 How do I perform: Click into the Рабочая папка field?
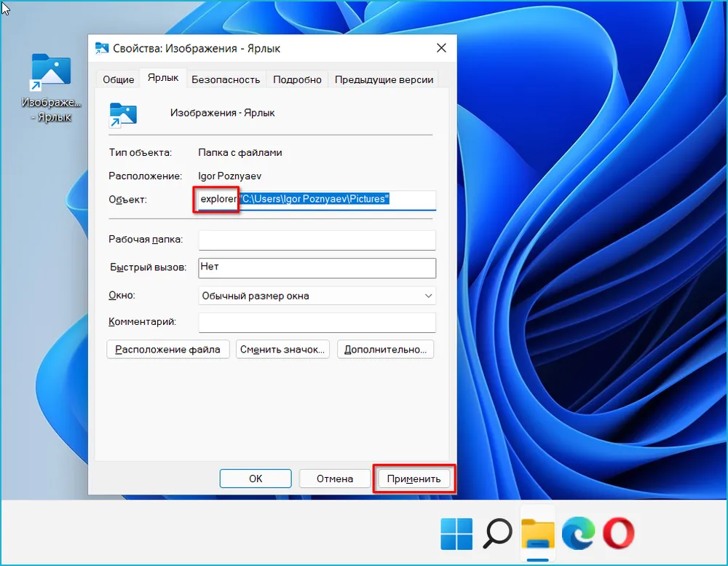pyautogui.click(x=317, y=240)
